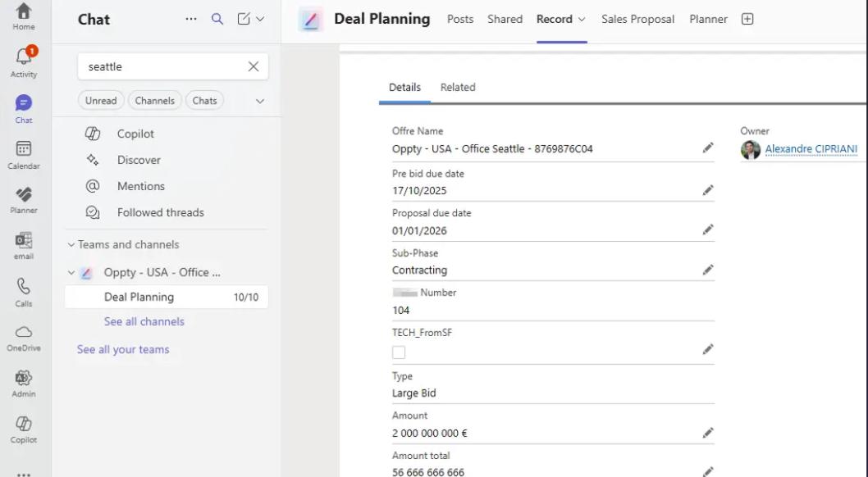Go to Calls in the sidebar
This screenshot has height=477, width=868.
pos(24,292)
